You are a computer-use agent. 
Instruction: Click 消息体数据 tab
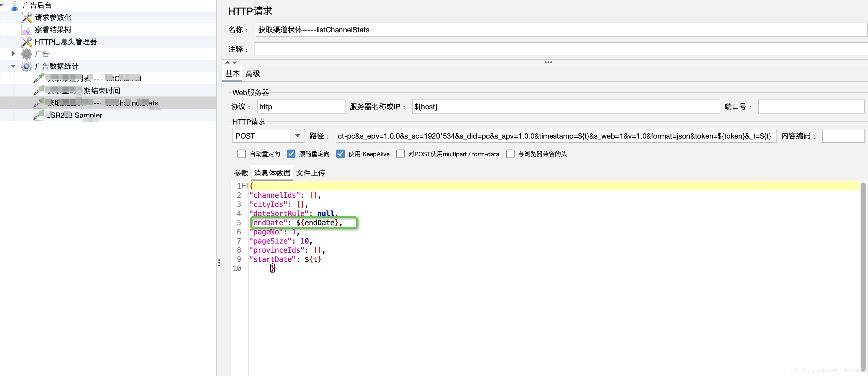point(272,173)
